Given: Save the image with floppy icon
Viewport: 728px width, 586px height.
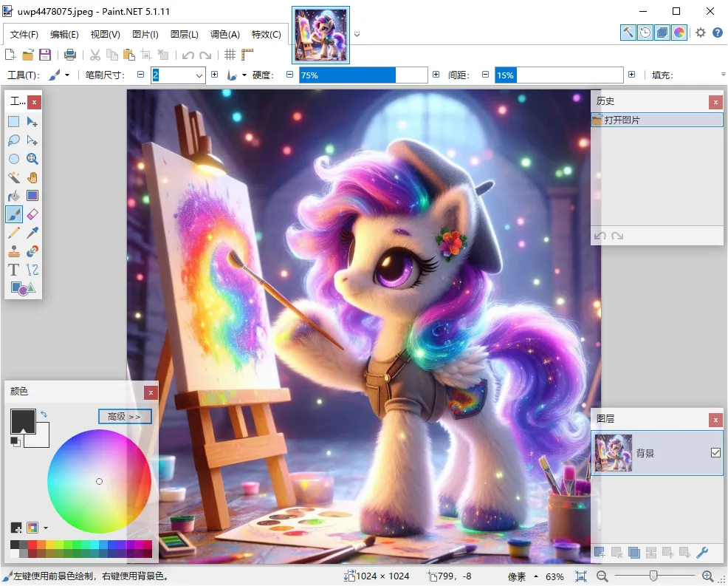Looking at the screenshot, I should 45,55.
